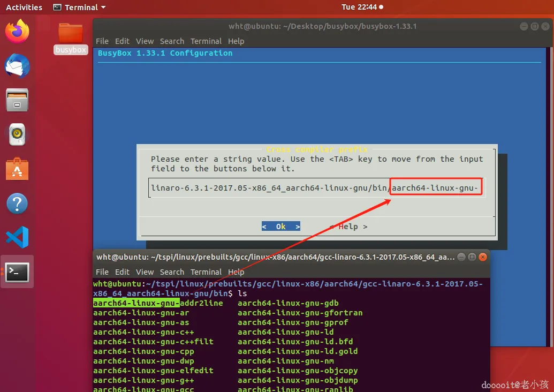This screenshot has height=392, width=554.
Task: Open the Terminal app menu dropdown
Action: pos(80,7)
